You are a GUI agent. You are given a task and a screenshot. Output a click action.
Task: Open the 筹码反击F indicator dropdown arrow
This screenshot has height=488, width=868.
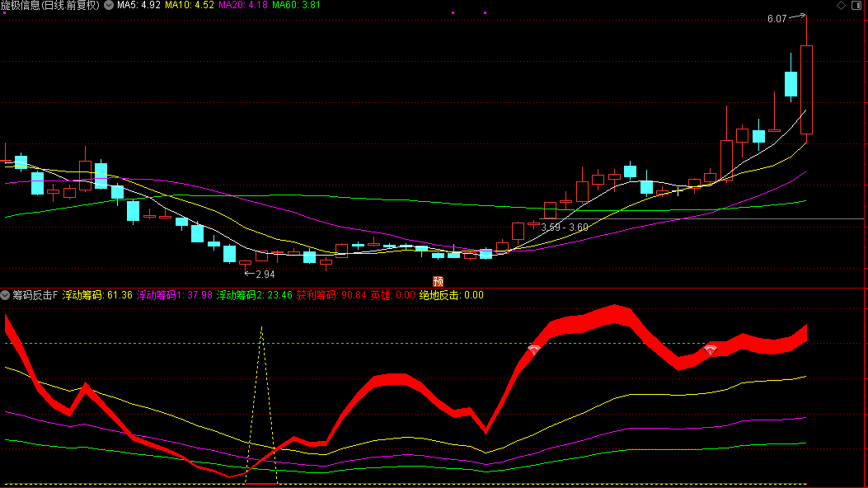click(x=5, y=295)
